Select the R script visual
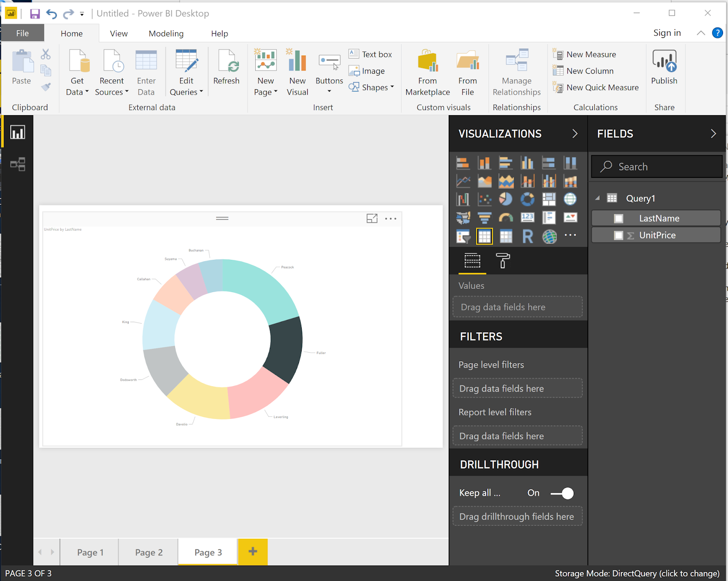Image resolution: width=728 pixels, height=581 pixels. point(528,236)
